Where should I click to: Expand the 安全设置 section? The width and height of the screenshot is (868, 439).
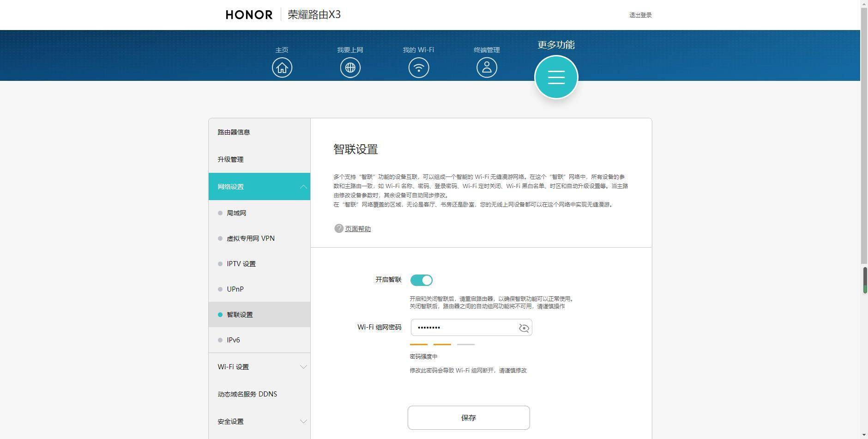pos(259,421)
